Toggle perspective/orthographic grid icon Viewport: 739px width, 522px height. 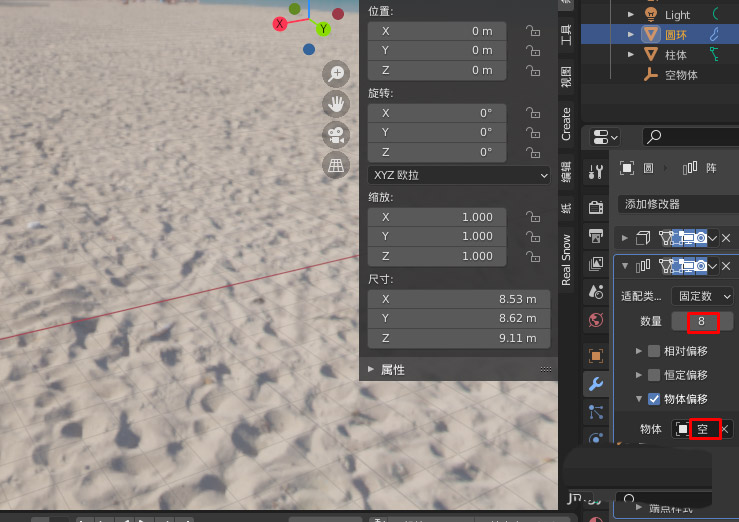(x=336, y=165)
